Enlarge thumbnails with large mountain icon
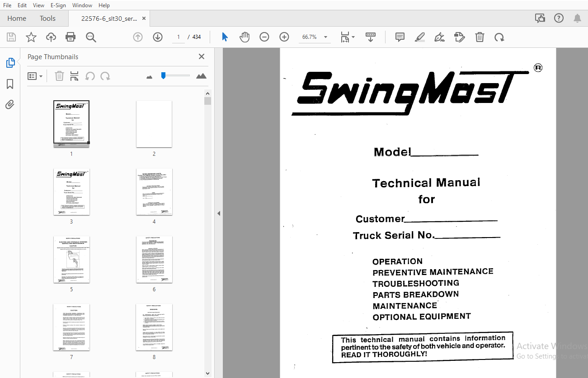Screen dimensions: 588x378 click(202, 76)
